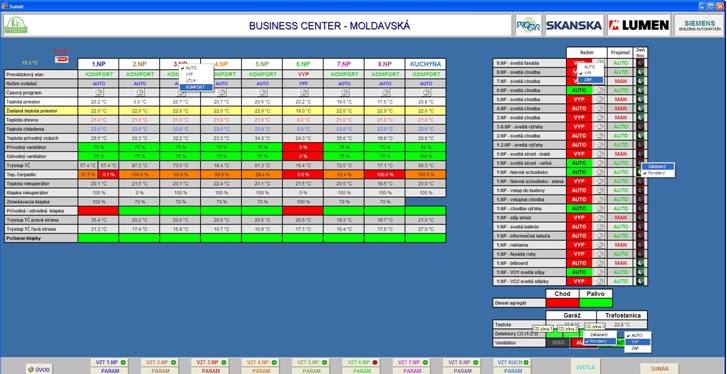Image resolution: width=727 pixels, height=374 pixels.
Task: Click the ÚVOD button in the bottom bar
Action: 39,369
